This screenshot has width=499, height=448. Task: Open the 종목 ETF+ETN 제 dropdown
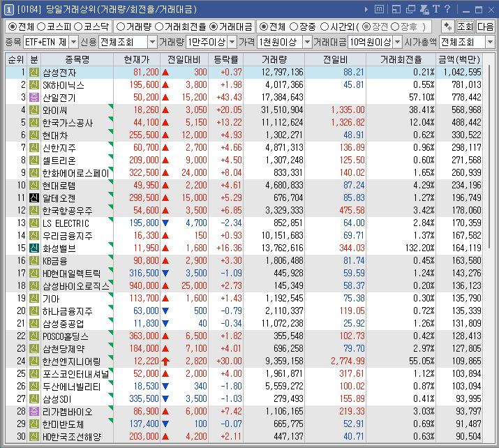tap(73, 42)
